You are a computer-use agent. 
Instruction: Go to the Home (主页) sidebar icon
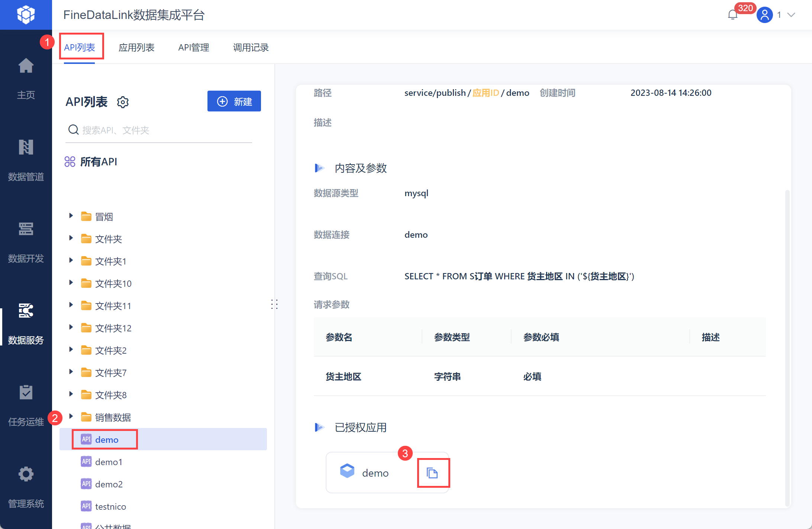pyautogui.click(x=26, y=66)
